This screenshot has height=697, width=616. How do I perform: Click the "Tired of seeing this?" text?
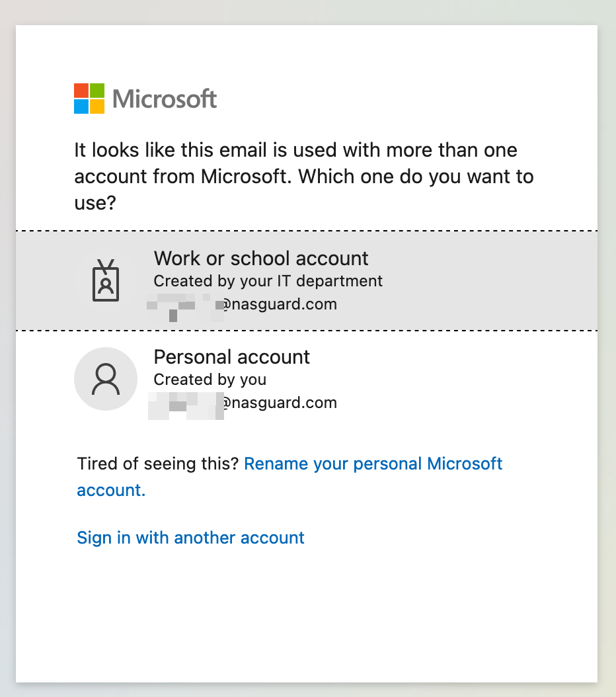click(x=157, y=464)
